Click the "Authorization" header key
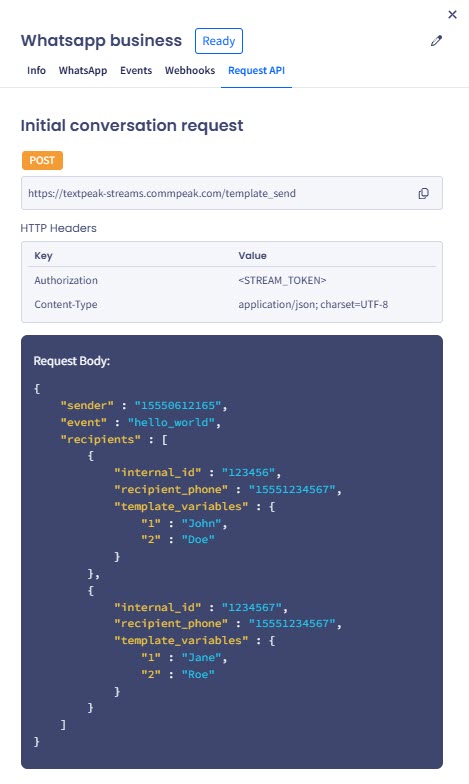469x784 pixels. coord(66,280)
